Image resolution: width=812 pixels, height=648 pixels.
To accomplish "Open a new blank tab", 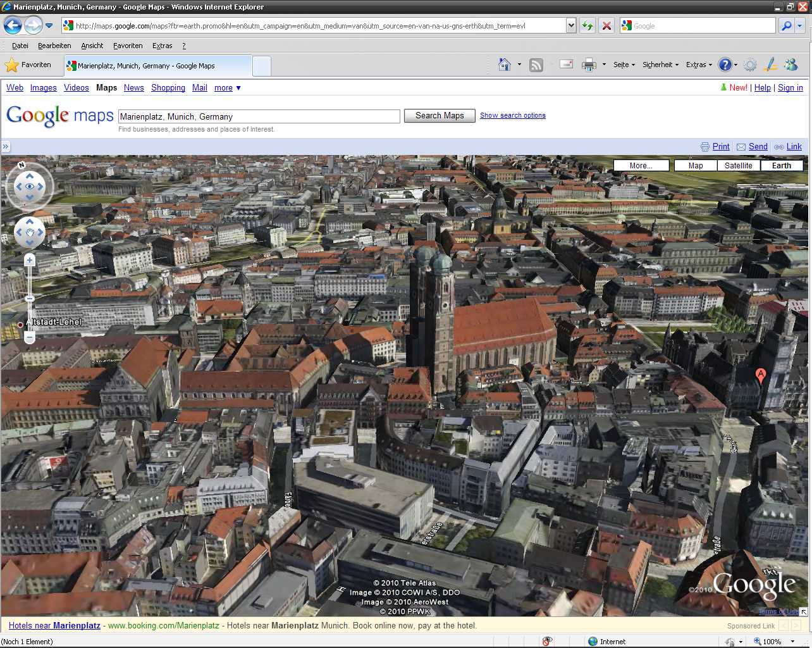I will pyautogui.click(x=262, y=66).
